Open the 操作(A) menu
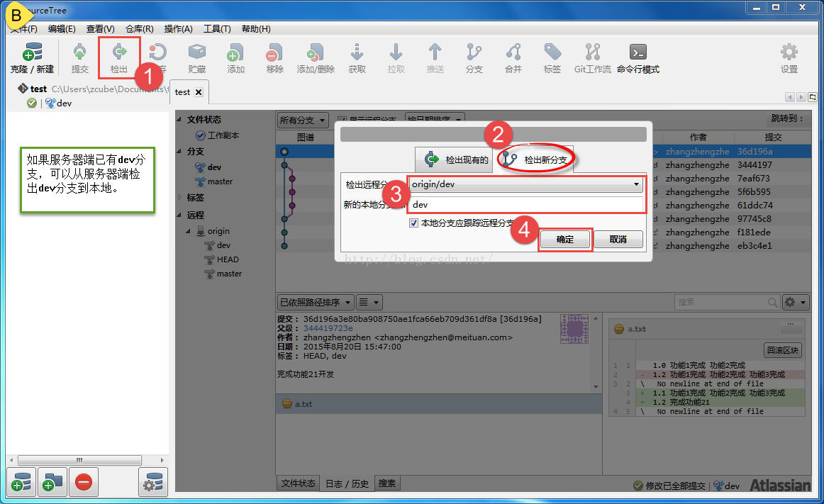 point(178,29)
